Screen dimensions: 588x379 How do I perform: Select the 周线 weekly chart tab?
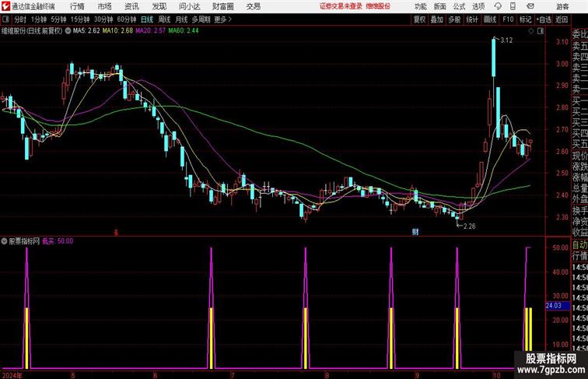[x=164, y=19]
